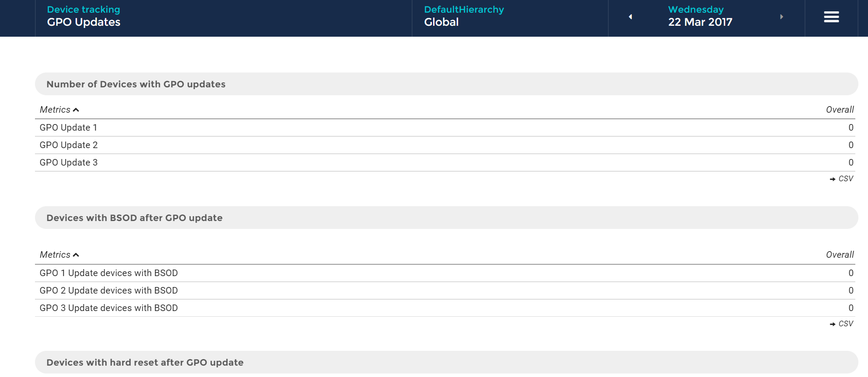Click Overall column header in BSOD table
The image size is (868, 377).
pyautogui.click(x=840, y=255)
